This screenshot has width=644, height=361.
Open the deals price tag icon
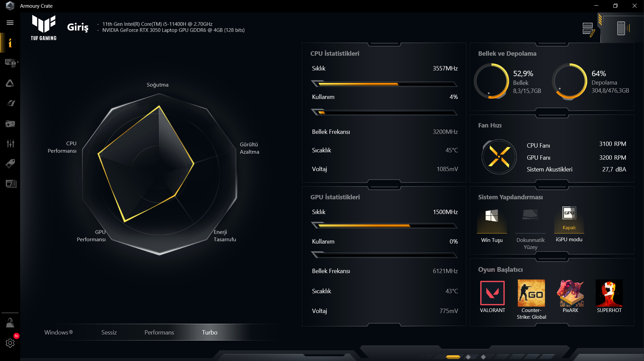pyautogui.click(x=10, y=164)
